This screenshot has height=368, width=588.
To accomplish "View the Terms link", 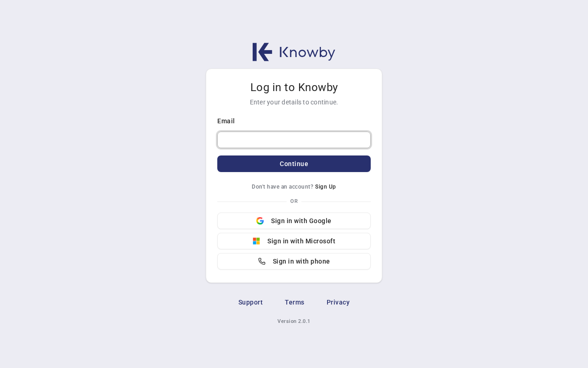I will tap(294, 302).
